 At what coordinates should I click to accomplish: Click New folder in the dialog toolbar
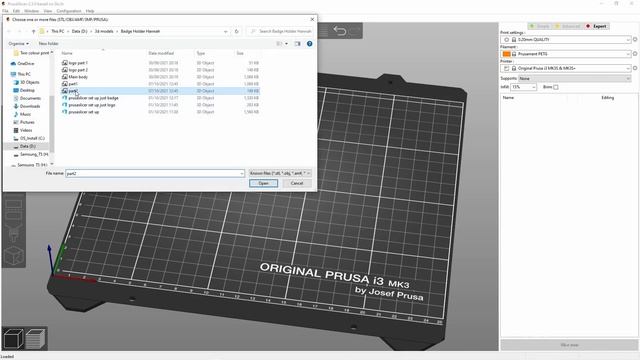49,44
